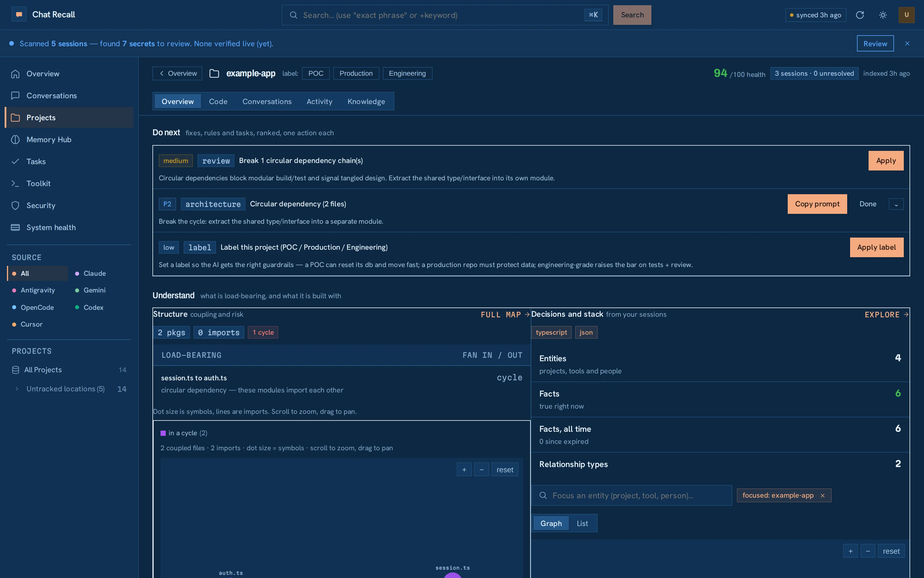Filter source by OpenCode
The image size is (924, 578).
pos(38,307)
